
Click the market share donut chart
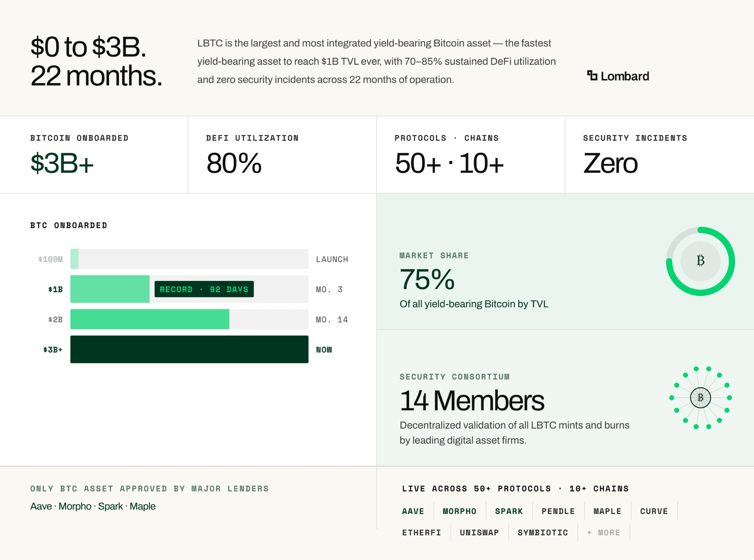coord(700,261)
